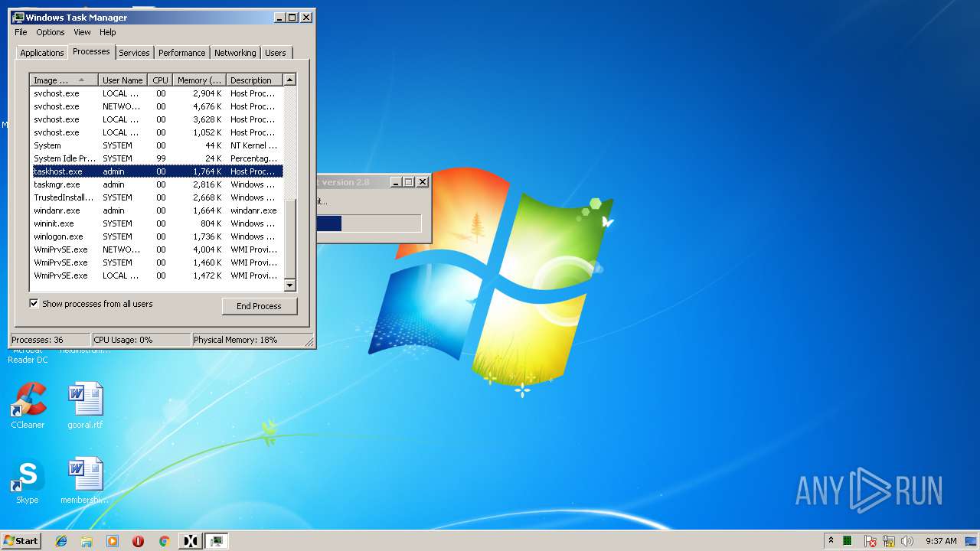Open Windows Explorer from the taskbar
This screenshot has width=980, height=551.
coord(87,541)
